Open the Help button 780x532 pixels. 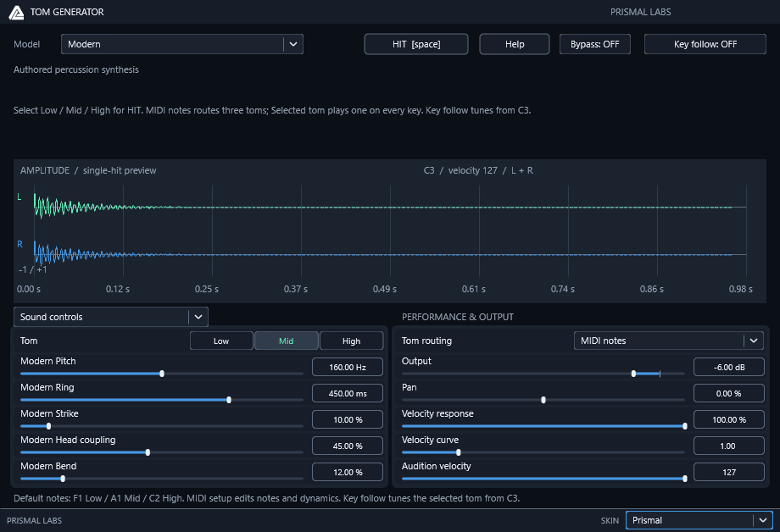[x=515, y=44]
